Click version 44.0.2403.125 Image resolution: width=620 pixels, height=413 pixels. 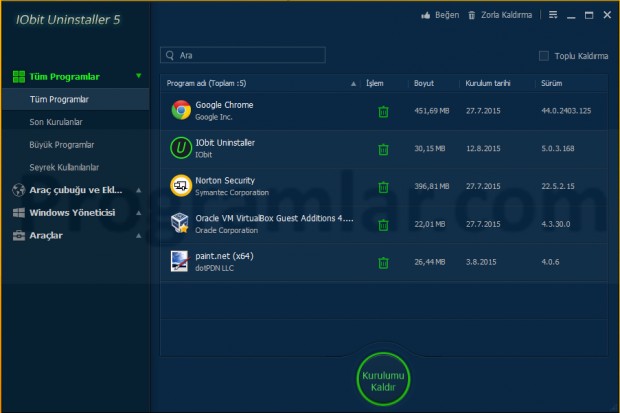click(566, 111)
